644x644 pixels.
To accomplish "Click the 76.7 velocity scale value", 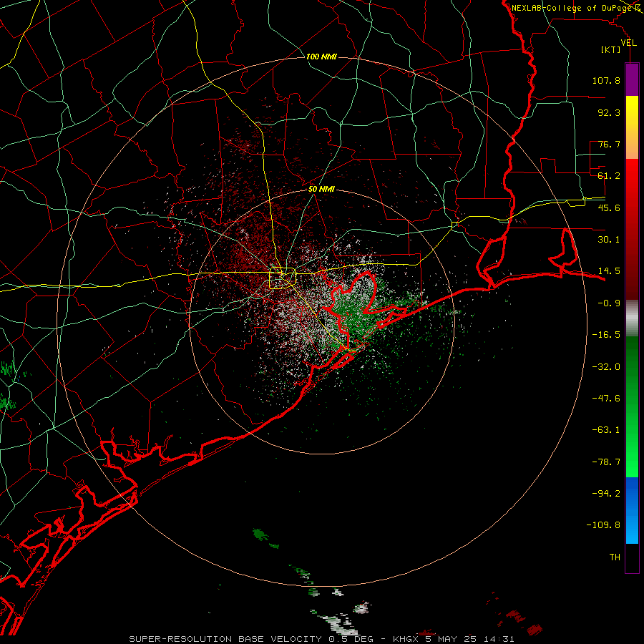I will click(x=609, y=144).
